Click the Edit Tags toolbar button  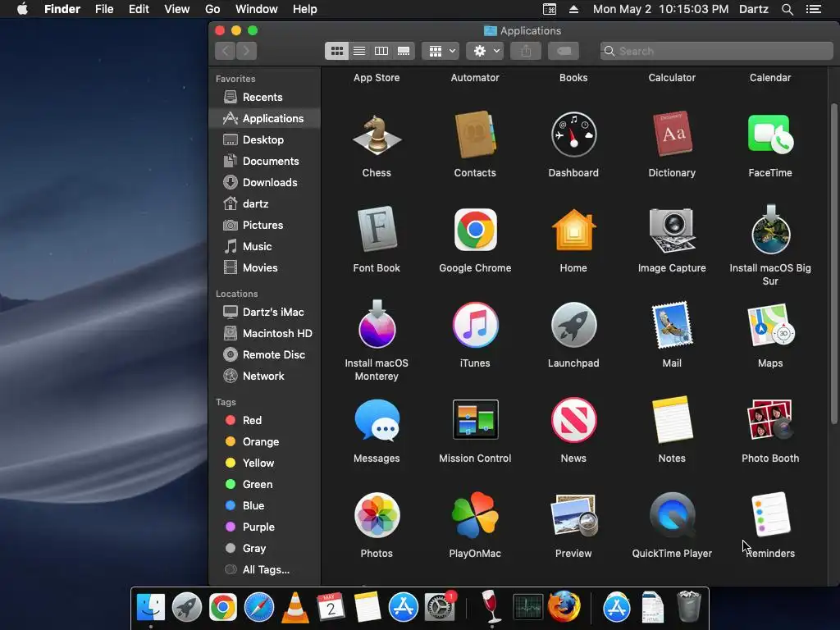(x=564, y=51)
